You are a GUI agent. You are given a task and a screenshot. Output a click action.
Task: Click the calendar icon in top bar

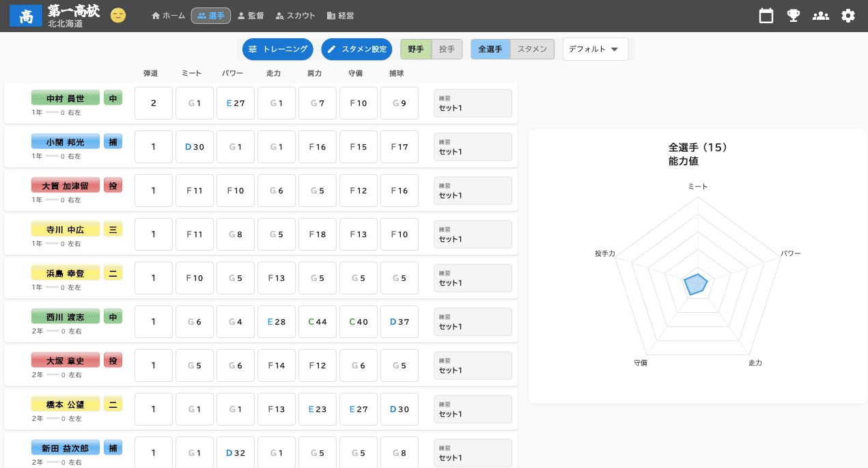pyautogui.click(x=766, y=16)
